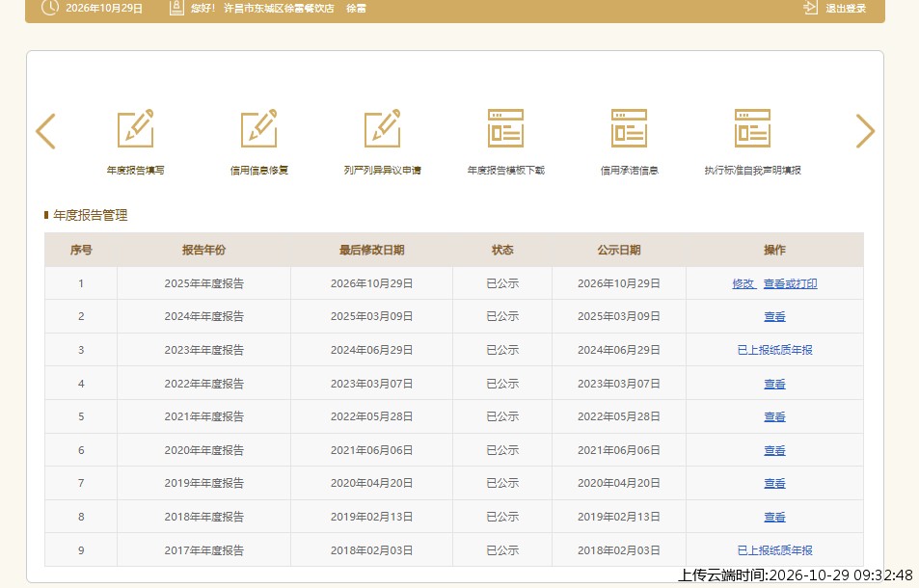Click the logout icon beside 退出登录
Viewport: 919px width, 588px height.
810,8
